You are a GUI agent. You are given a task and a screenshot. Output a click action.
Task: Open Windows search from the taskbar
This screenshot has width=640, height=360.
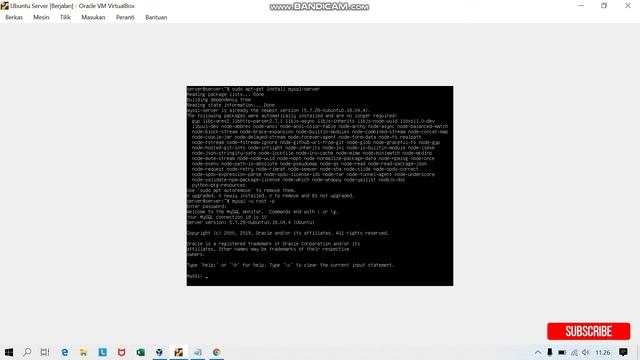pos(27,352)
